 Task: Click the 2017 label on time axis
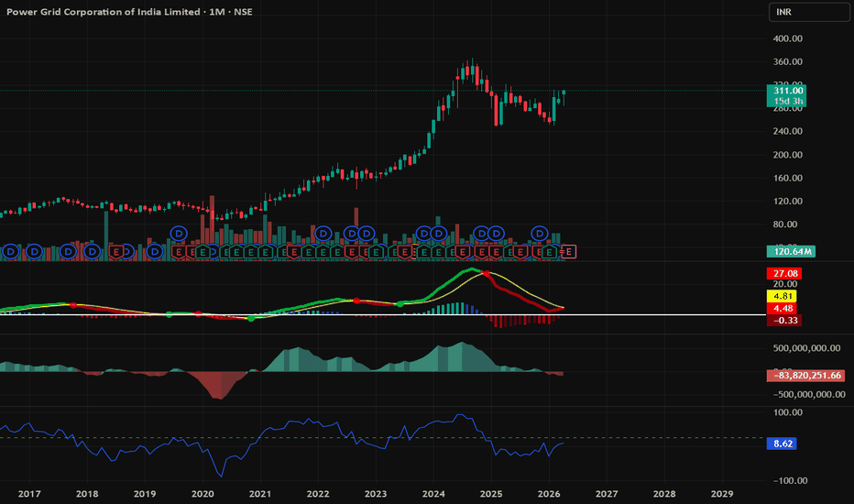(29, 494)
